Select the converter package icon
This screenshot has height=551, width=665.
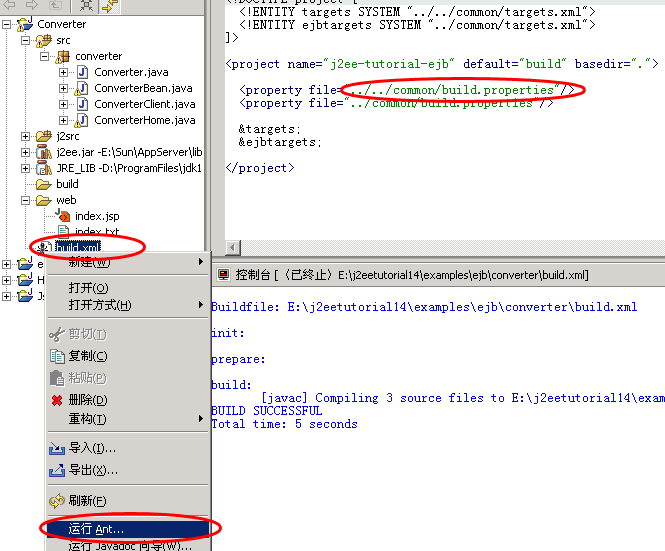pos(63,56)
